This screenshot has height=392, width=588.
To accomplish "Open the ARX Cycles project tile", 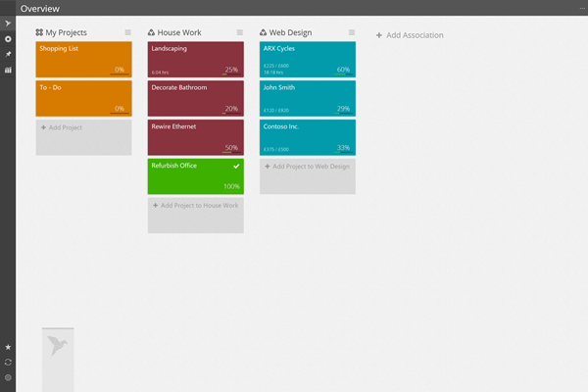I will pyautogui.click(x=307, y=55).
